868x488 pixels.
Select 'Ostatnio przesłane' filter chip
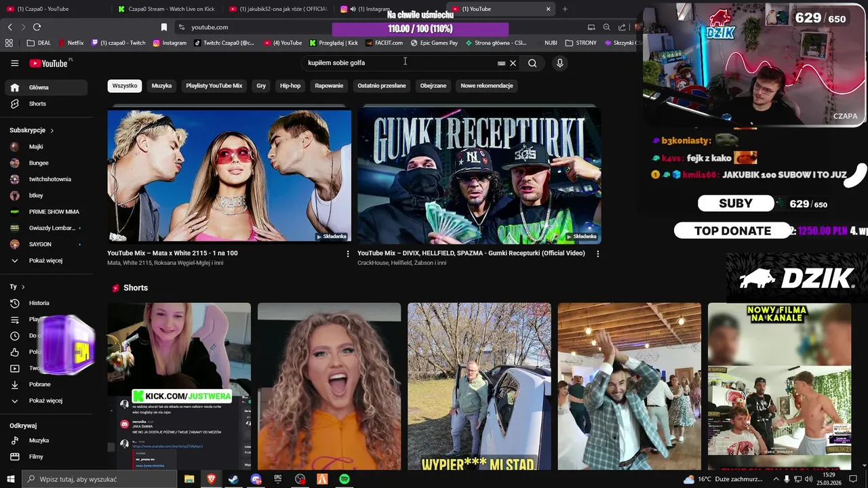(x=382, y=85)
